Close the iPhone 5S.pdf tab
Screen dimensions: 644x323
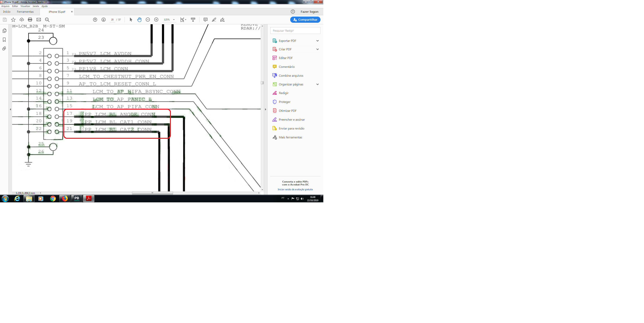[72, 12]
